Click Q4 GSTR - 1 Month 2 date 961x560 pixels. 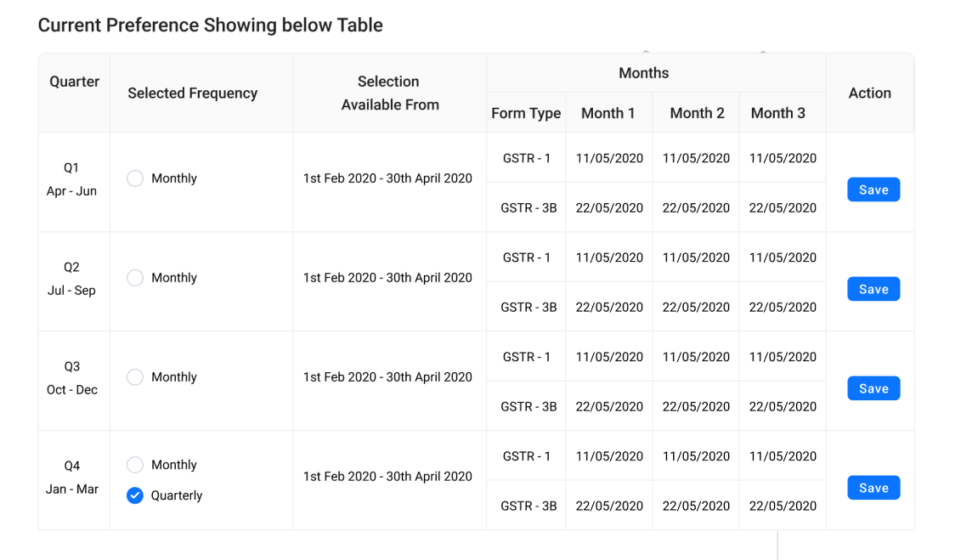point(696,455)
